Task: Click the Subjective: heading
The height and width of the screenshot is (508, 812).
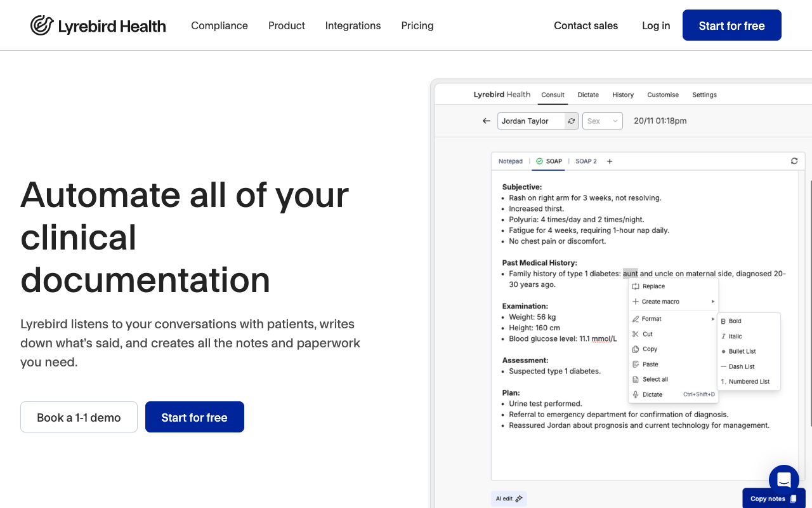Action: pyautogui.click(x=522, y=187)
